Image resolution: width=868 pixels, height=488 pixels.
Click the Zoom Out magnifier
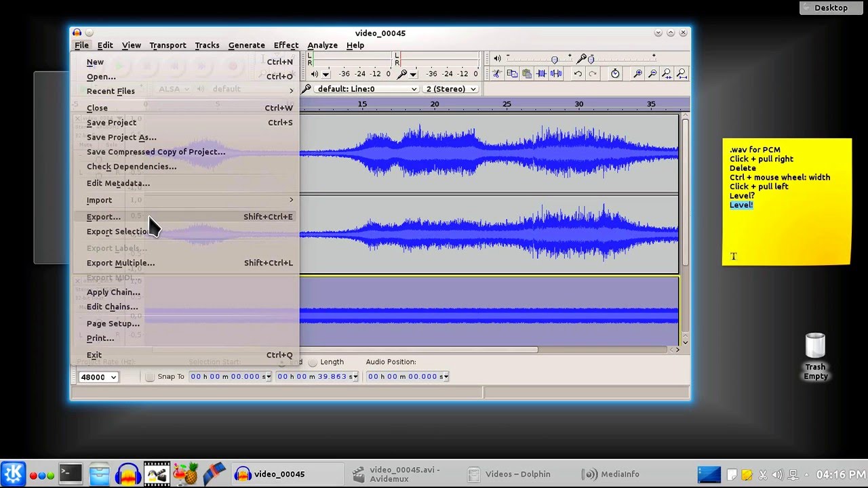click(652, 74)
